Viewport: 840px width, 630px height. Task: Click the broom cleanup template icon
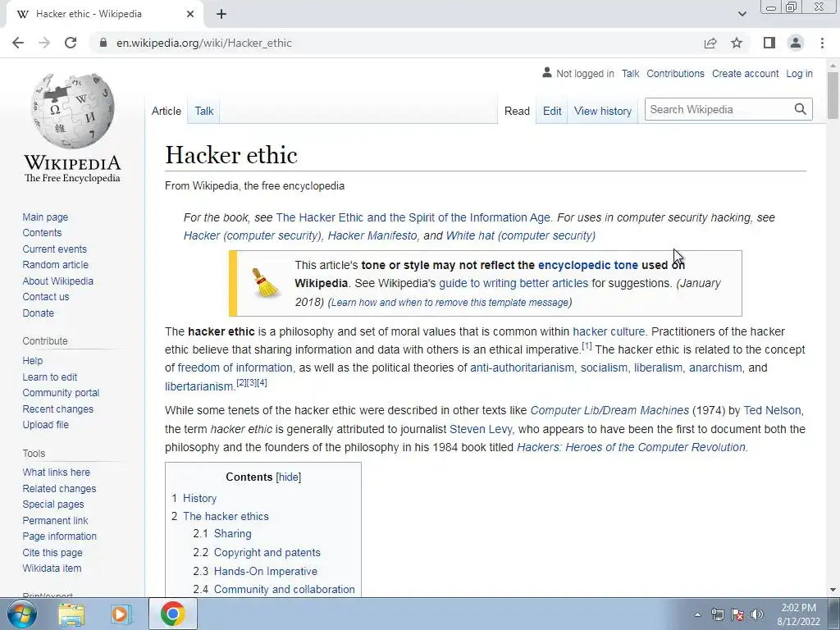pos(265,283)
